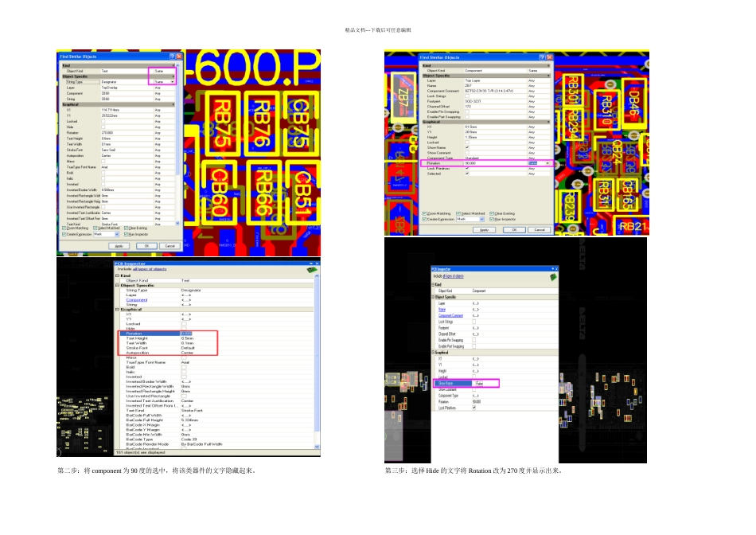756x535 pixels.
Task: Collapse Graphical section in Component-kind Find Similar dialog
Action: [548, 122]
